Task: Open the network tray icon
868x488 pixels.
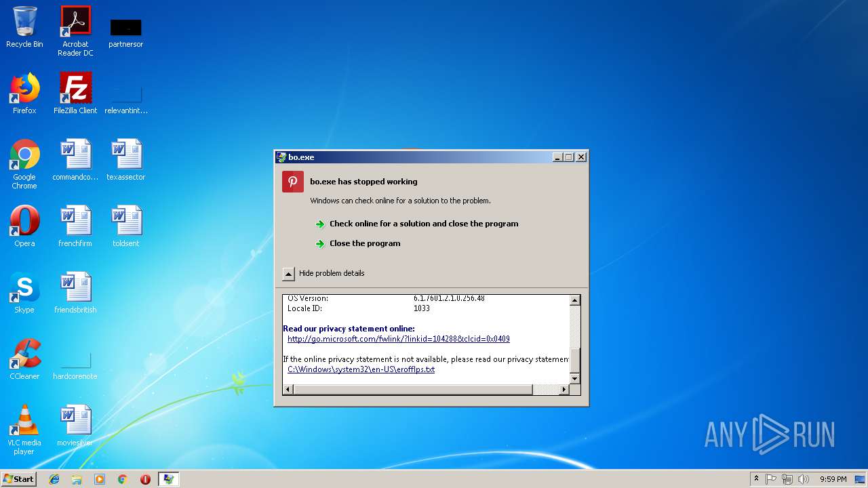Action: click(787, 479)
